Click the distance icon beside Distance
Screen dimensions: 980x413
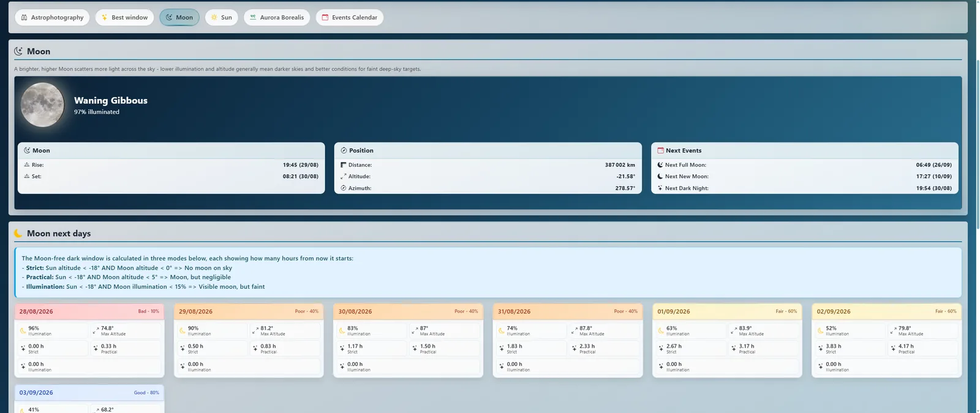pos(344,165)
